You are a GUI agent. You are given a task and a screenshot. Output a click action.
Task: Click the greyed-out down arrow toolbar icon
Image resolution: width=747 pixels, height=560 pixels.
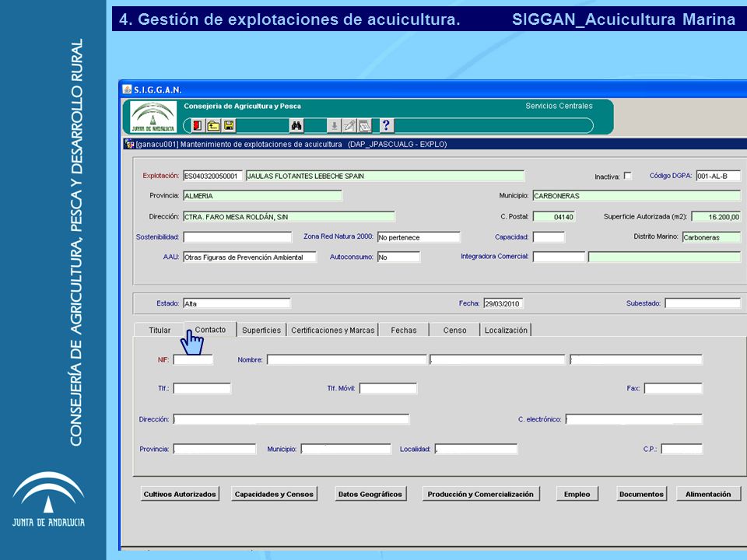pyautogui.click(x=335, y=126)
